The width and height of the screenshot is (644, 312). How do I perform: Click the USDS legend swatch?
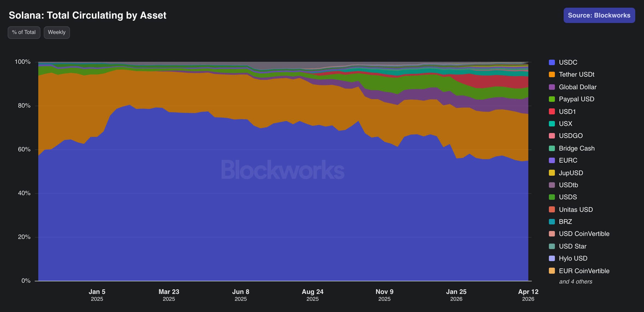551,197
